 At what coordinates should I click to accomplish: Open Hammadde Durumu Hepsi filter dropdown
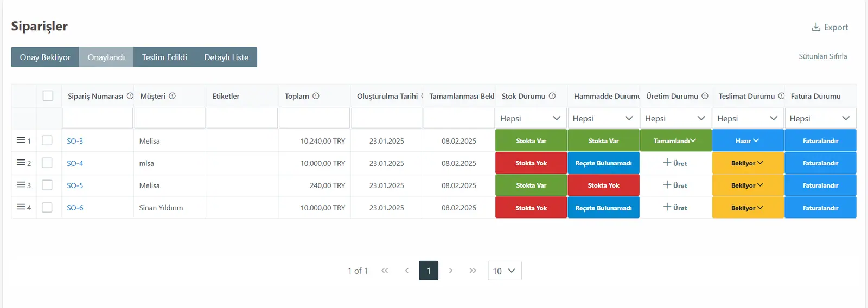603,118
